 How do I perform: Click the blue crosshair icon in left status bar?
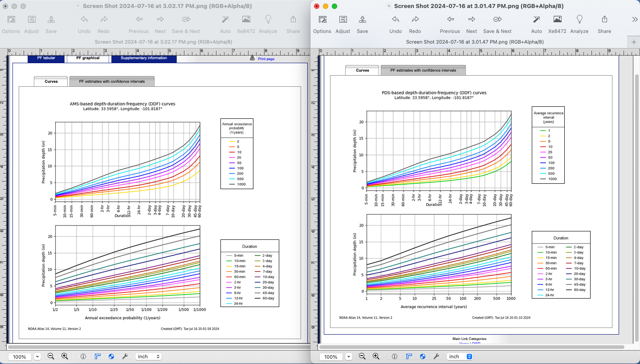pos(111,356)
